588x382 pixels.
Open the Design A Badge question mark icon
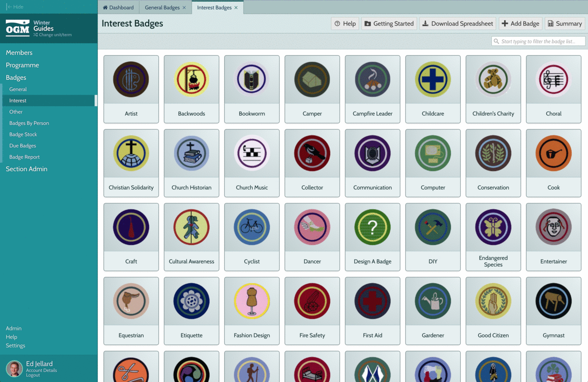point(373,227)
